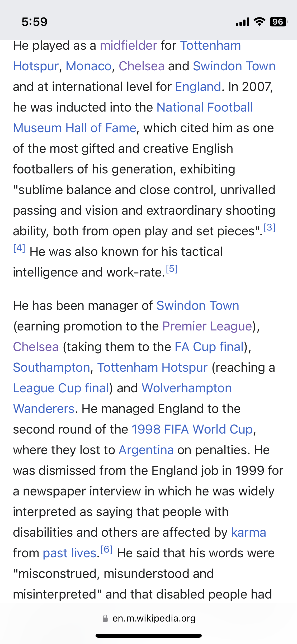Open citation reference [3]
The width and height of the screenshot is (297, 644).
[270, 227]
